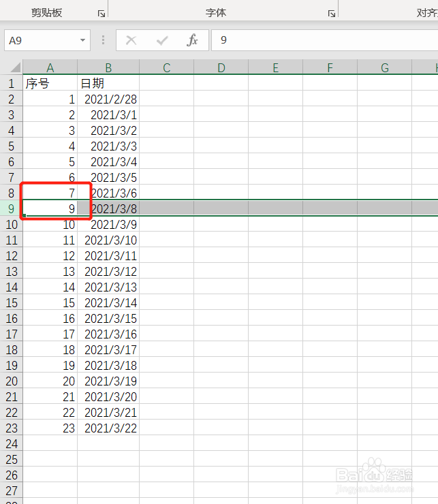Select column D header
The image size is (438, 504).
click(221, 67)
